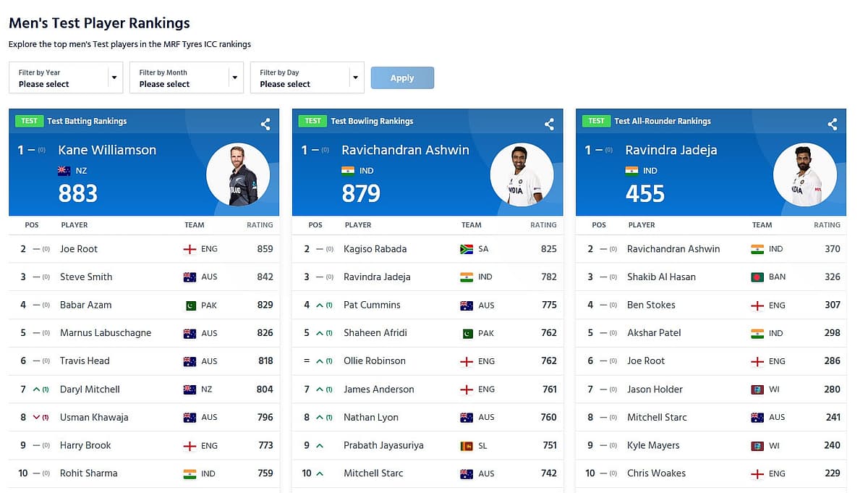Select Ben Stokes in all-rounder rankings

click(x=651, y=305)
